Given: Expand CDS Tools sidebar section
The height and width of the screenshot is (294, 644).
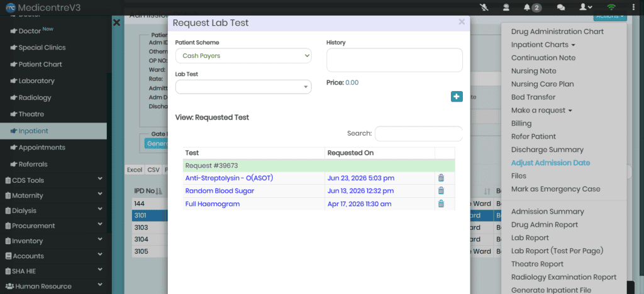Looking at the screenshot, I should pyautogui.click(x=53, y=180).
